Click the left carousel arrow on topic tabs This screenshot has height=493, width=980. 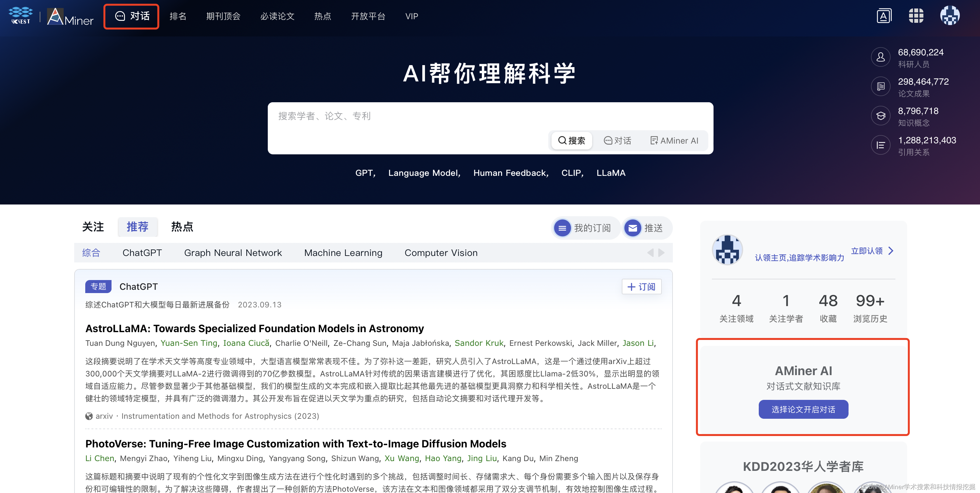point(650,252)
